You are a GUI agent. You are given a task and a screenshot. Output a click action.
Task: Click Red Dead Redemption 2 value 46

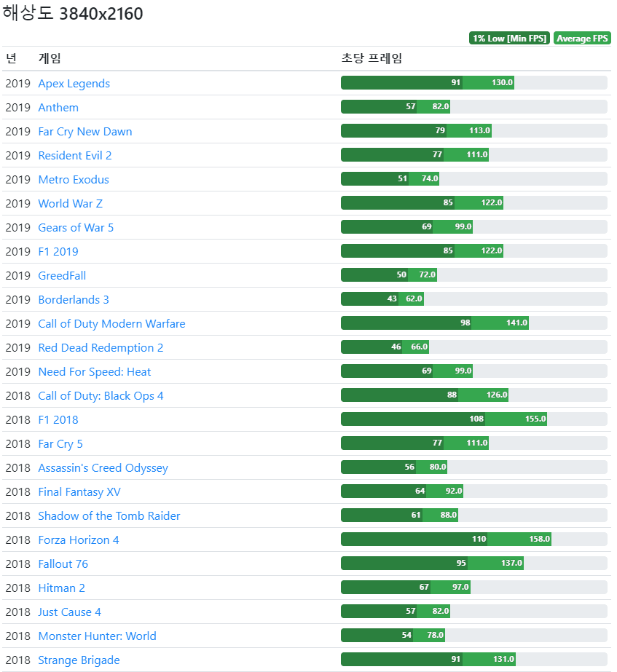tap(396, 347)
